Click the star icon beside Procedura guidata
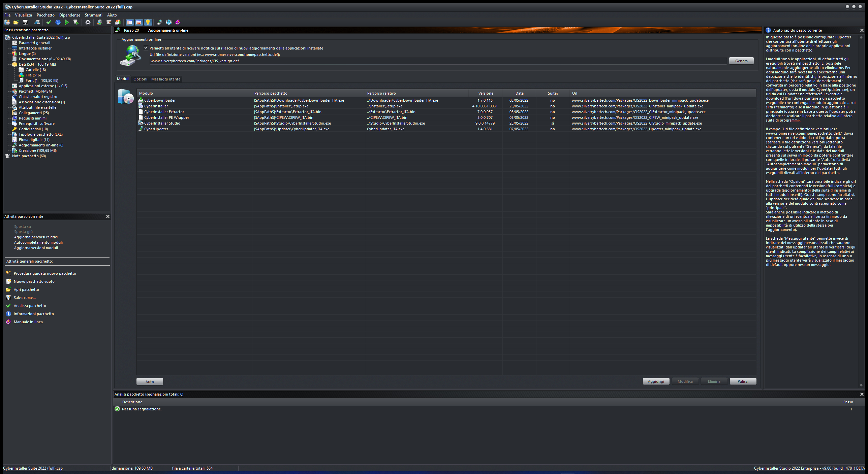The width and height of the screenshot is (868, 474). tap(8, 273)
